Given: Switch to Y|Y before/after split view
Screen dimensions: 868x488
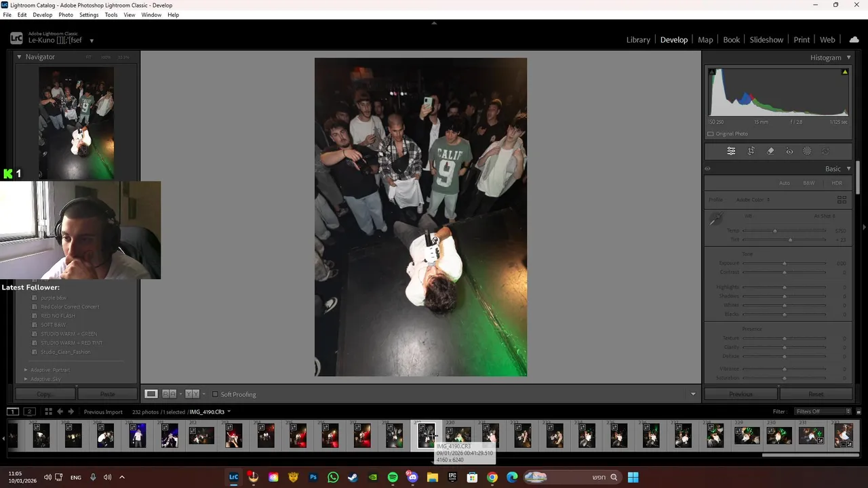Looking at the screenshot, I should coord(192,394).
